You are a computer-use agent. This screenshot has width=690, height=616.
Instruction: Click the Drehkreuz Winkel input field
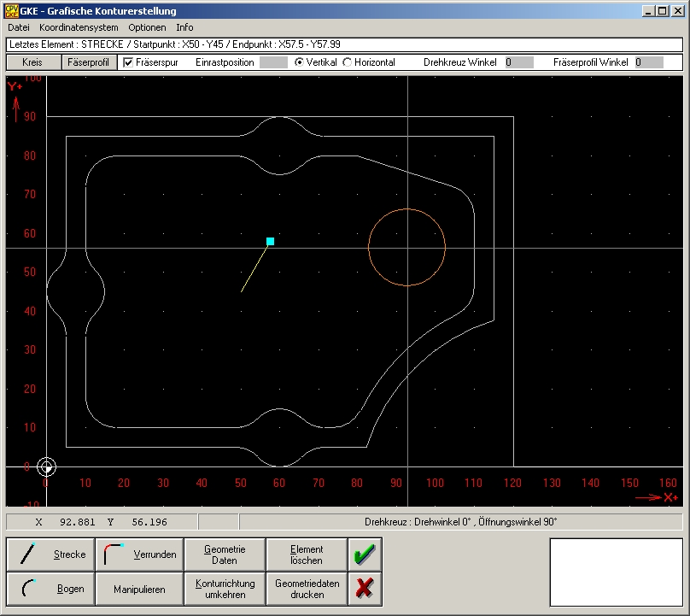[518, 62]
